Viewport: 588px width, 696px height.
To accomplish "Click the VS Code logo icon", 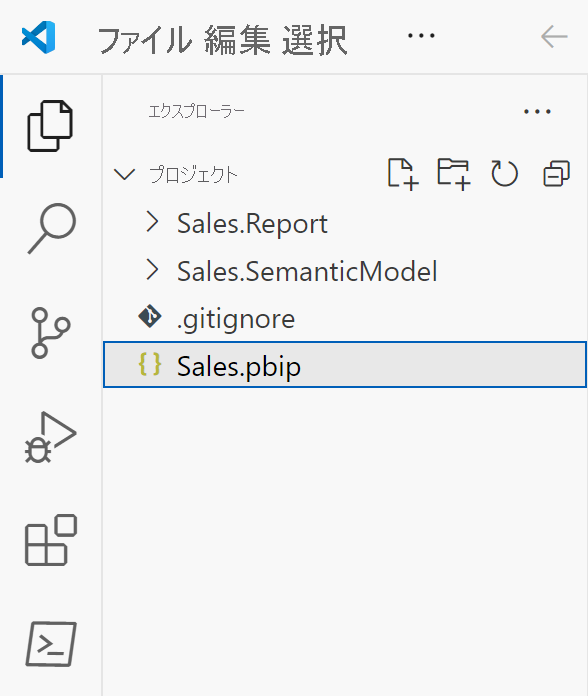I will [39, 37].
